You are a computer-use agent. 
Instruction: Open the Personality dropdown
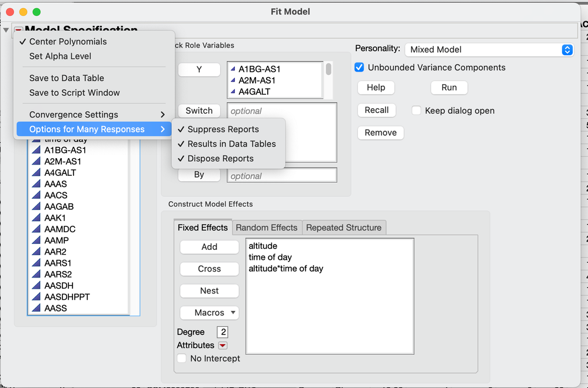coord(490,50)
